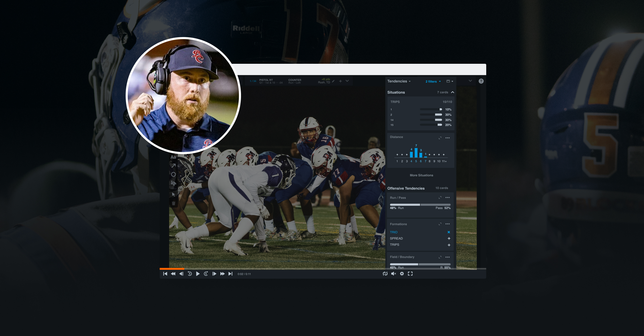
Task: Click the More Situations button
Action: [421, 175]
